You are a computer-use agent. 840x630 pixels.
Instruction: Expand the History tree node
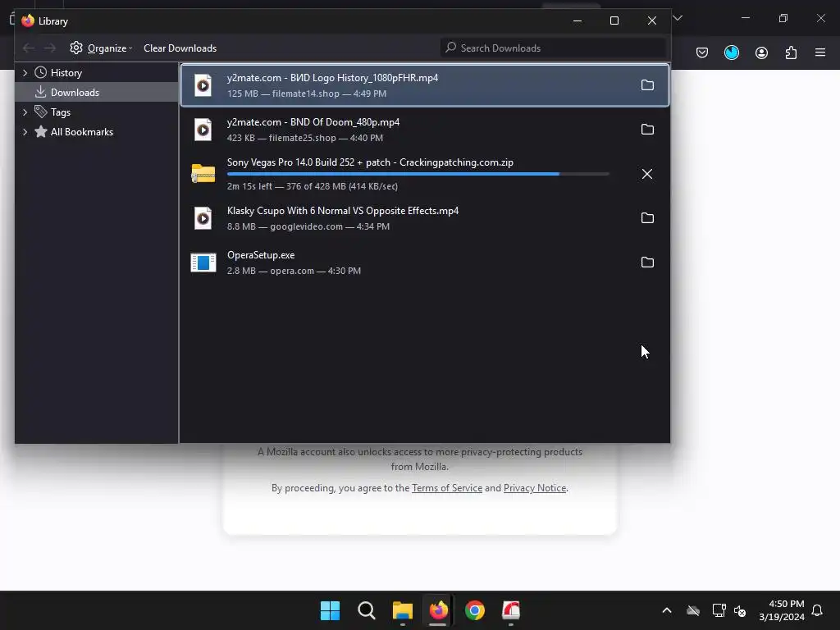(x=25, y=73)
